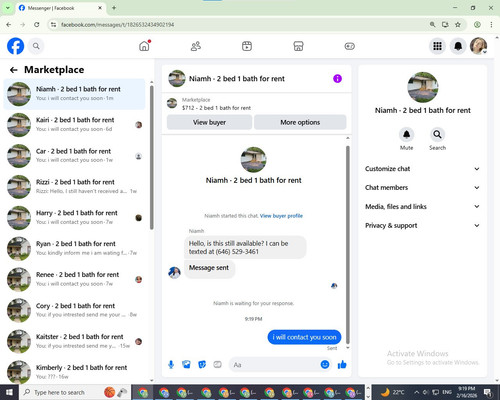Viewport: 500px width, 400px height.
Task: Reload the page in the browser
Action: (37, 24)
